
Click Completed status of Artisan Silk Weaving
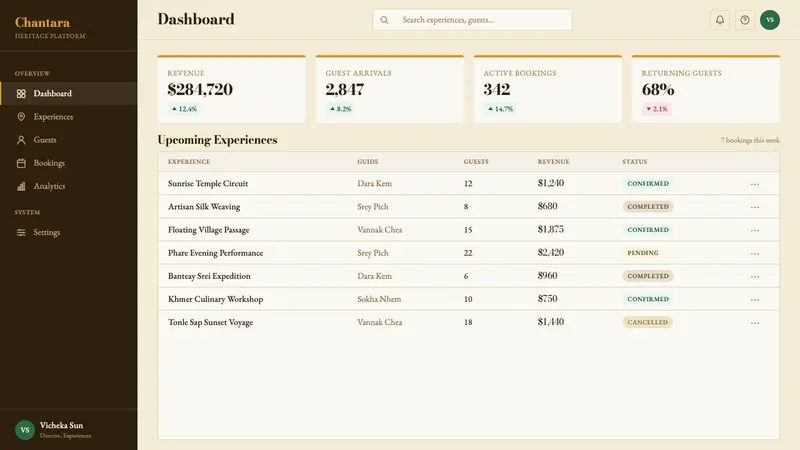tap(648, 207)
